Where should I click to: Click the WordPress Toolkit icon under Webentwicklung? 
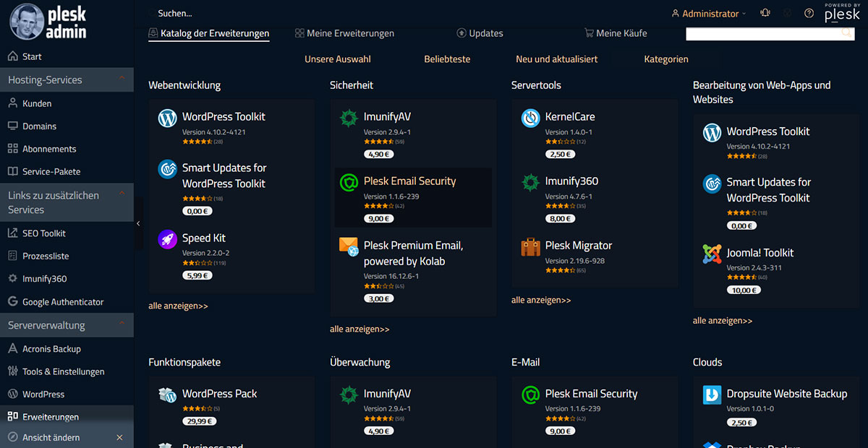(167, 118)
